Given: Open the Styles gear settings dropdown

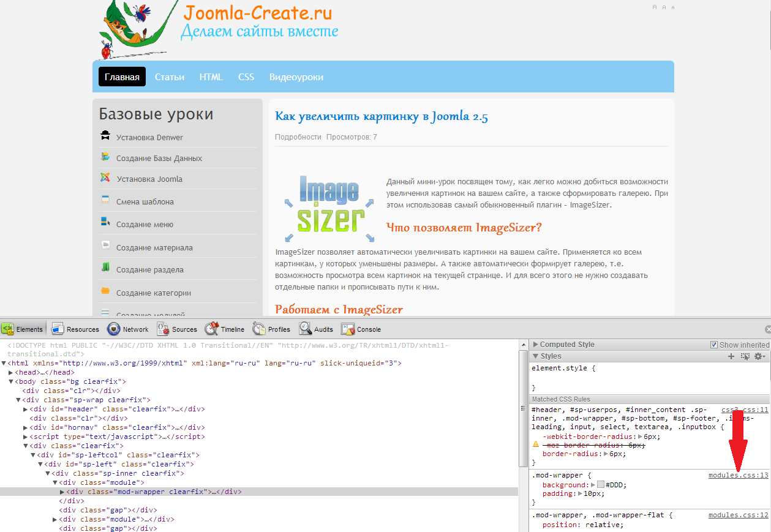Looking at the screenshot, I should tap(760, 356).
